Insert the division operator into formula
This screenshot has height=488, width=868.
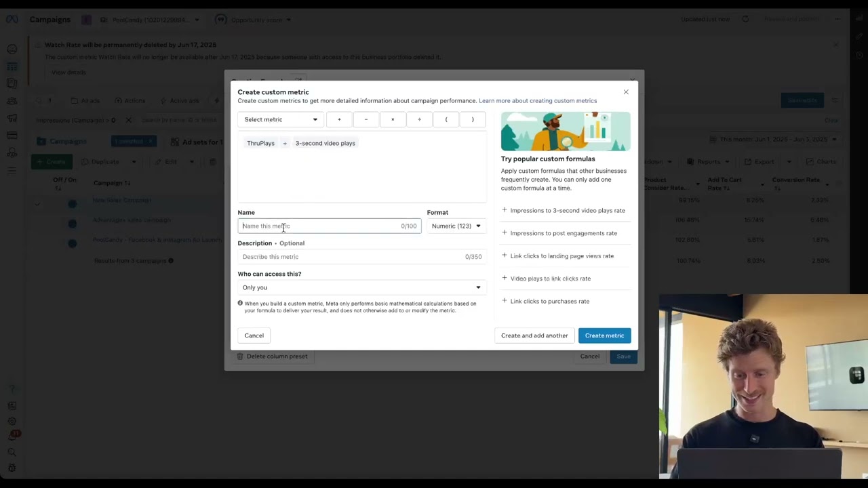click(x=419, y=119)
